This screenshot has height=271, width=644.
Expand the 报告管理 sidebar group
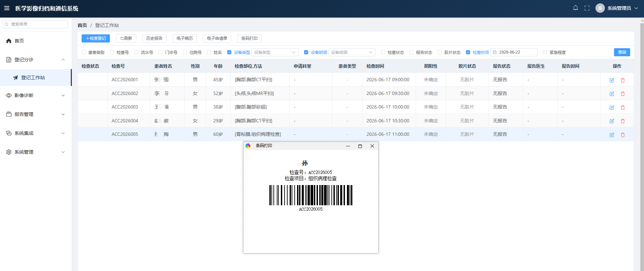point(36,114)
